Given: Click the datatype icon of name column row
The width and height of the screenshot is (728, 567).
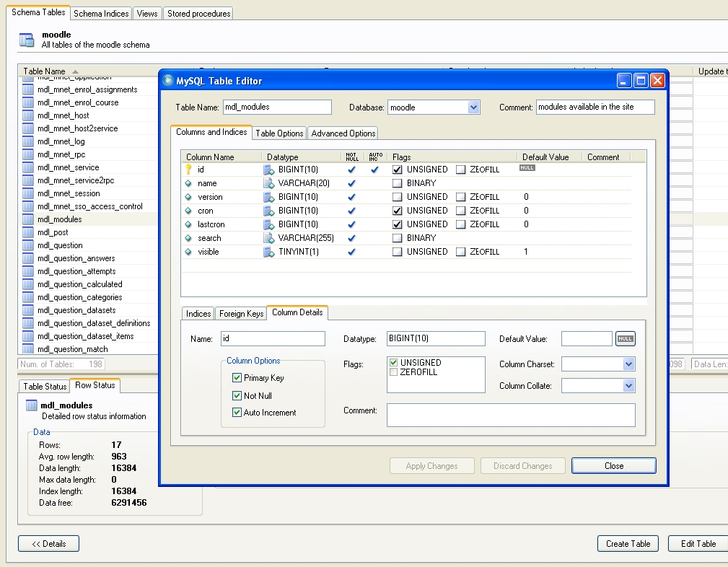Looking at the screenshot, I should click(x=268, y=183).
